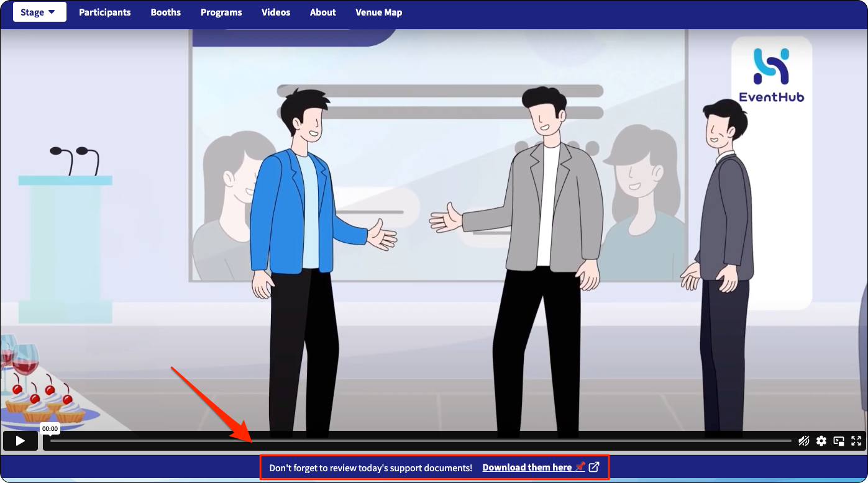Enter fullscreen video mode
Viewport: 868px width, 483px height.
coord(856,441)
